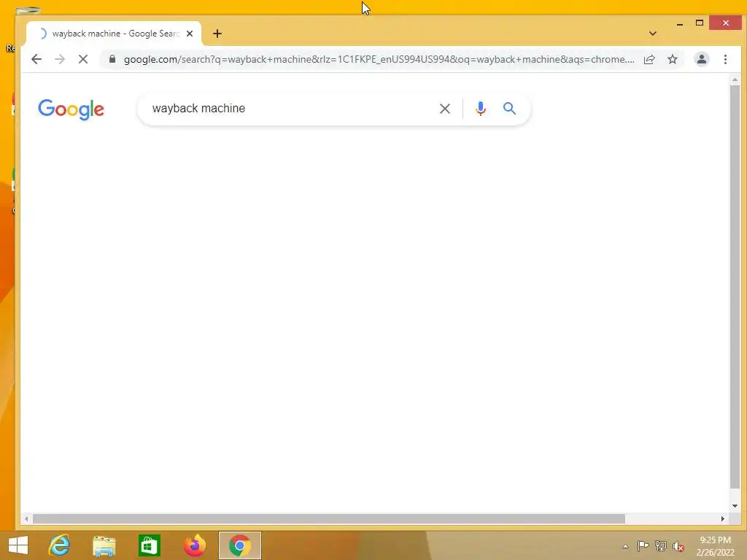This screenshot has width=747, height=560.
Task: Open Chrome three-dot menu
Action: click(725, 59)
